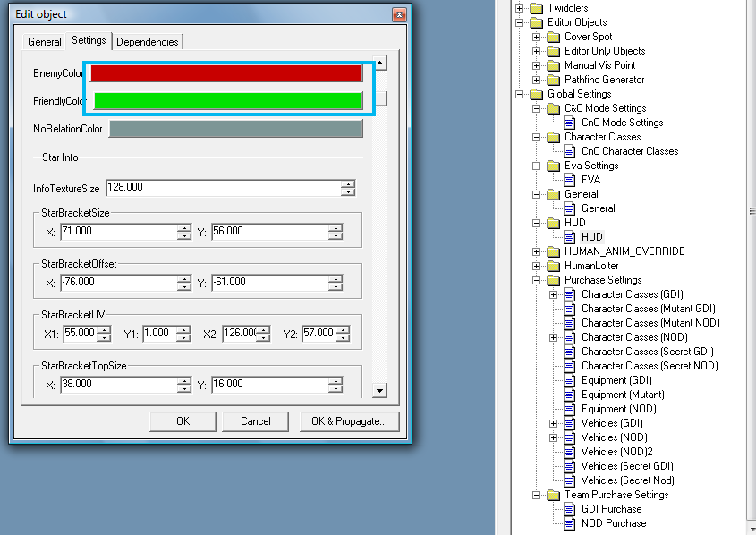The width and height of the screenshot is (756, 535).
Task: Click the Global Settings folder icon
Action: pyautogui.click(x=536, y=94)
